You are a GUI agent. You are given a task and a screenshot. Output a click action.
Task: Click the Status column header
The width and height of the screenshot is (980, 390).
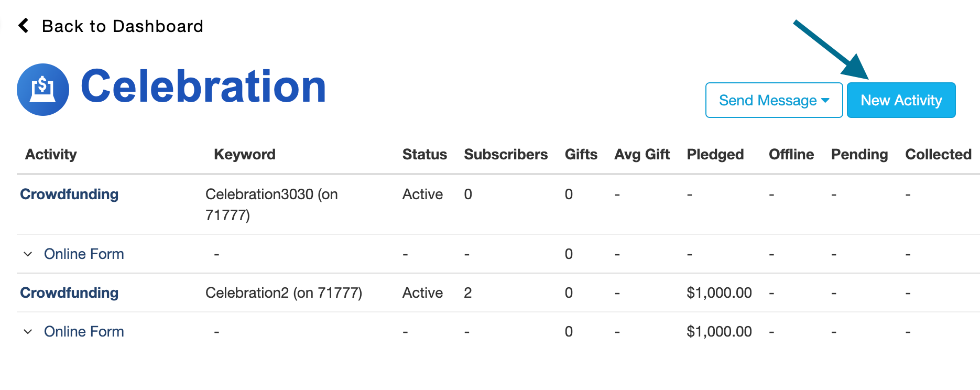[424, 155]
